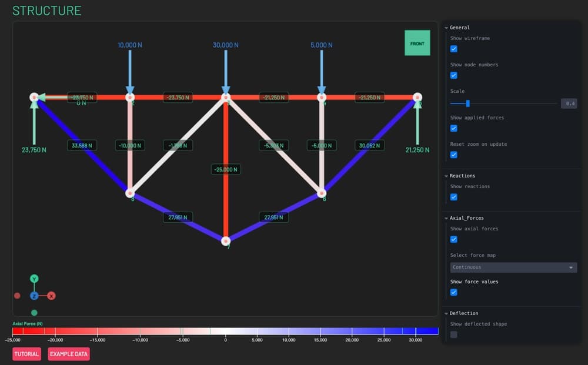Click the green negative-Y handle below the gizmo

34,312
